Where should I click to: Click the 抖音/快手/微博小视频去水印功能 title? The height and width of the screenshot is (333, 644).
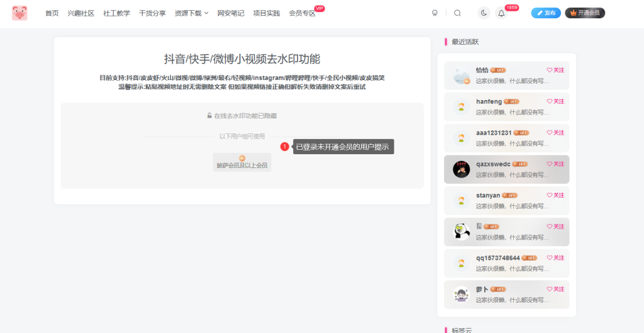pyautogui.click(x=242, y=59)
